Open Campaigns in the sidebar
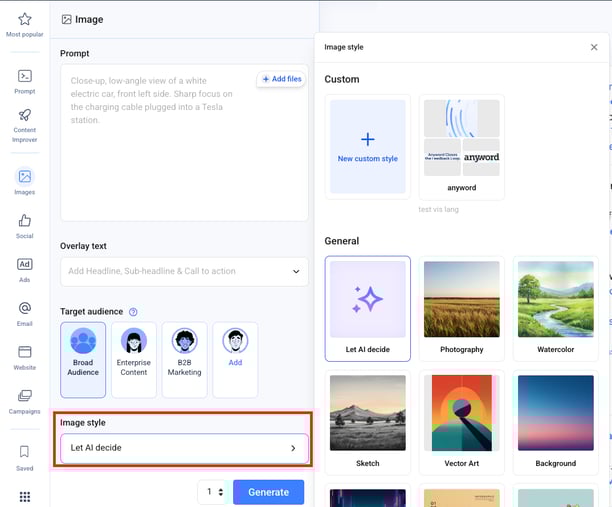This screenshot has height=507, width=612. click(25, 397)
